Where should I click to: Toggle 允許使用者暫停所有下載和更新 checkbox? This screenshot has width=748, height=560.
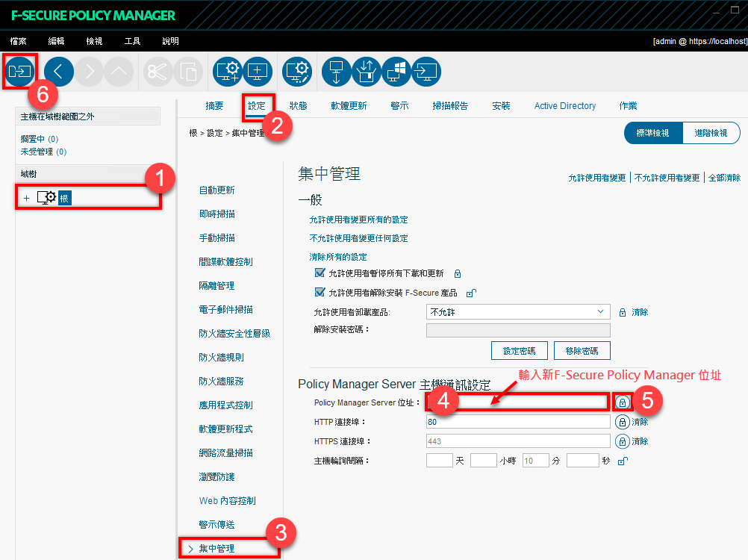click(x=320, y=273)
